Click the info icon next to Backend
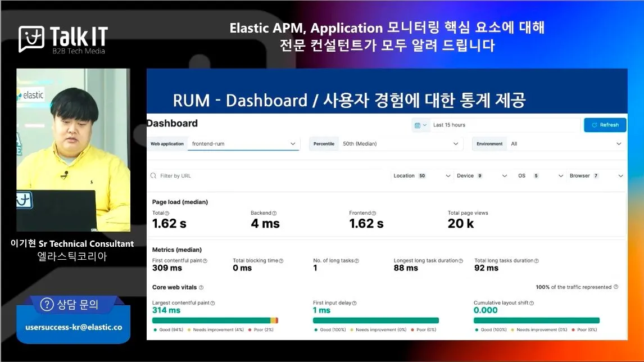Viewport: 644px width, 362px height. coord(274,213)
